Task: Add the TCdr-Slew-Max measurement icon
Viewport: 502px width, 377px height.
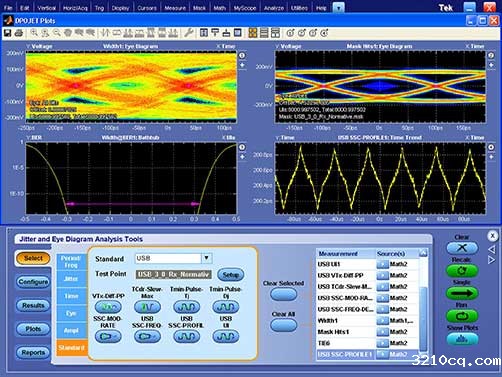Action: tap(147, 307)
